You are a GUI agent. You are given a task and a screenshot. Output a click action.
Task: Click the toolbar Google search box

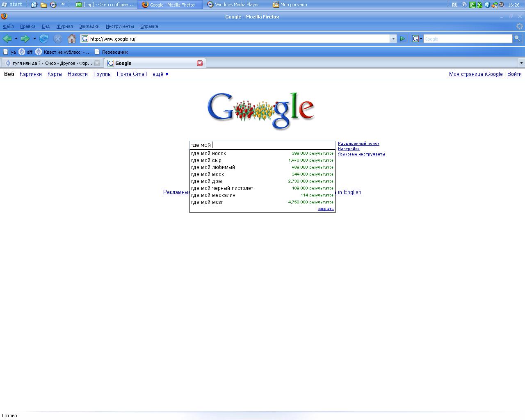coord(468,39)
